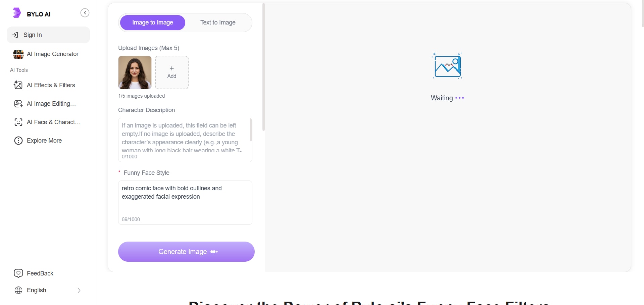Click the FeedBack heart icon

(18, 273)
